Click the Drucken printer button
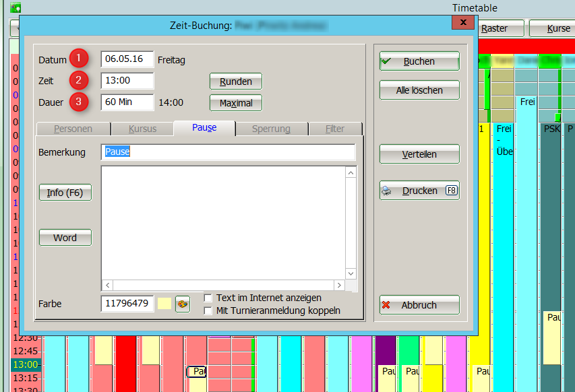 tap(419, 191)
